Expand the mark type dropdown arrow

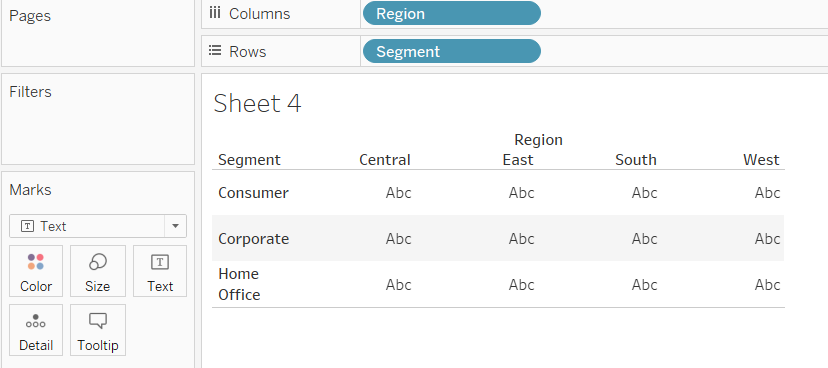point(175,227)
